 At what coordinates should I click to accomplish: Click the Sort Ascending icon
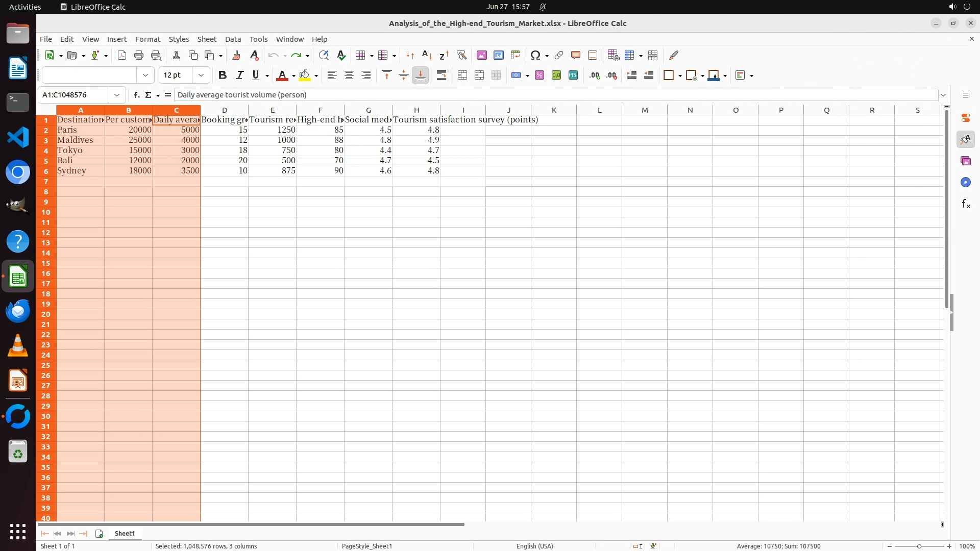427,55
